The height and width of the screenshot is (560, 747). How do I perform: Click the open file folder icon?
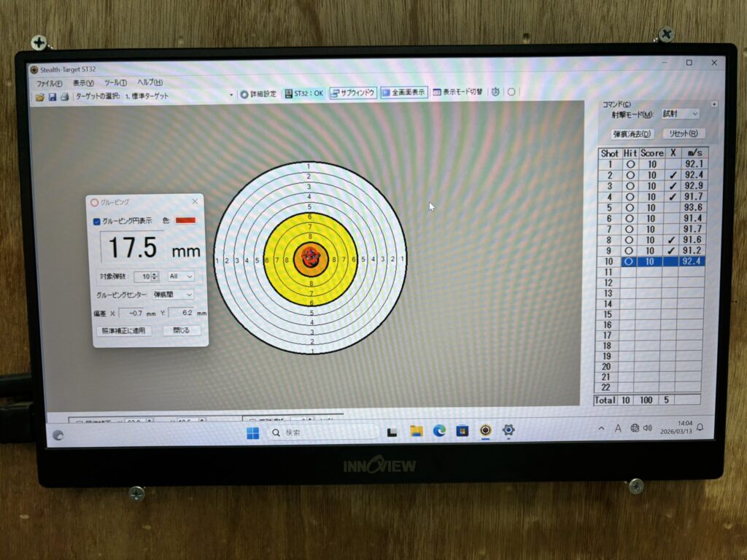40,96
